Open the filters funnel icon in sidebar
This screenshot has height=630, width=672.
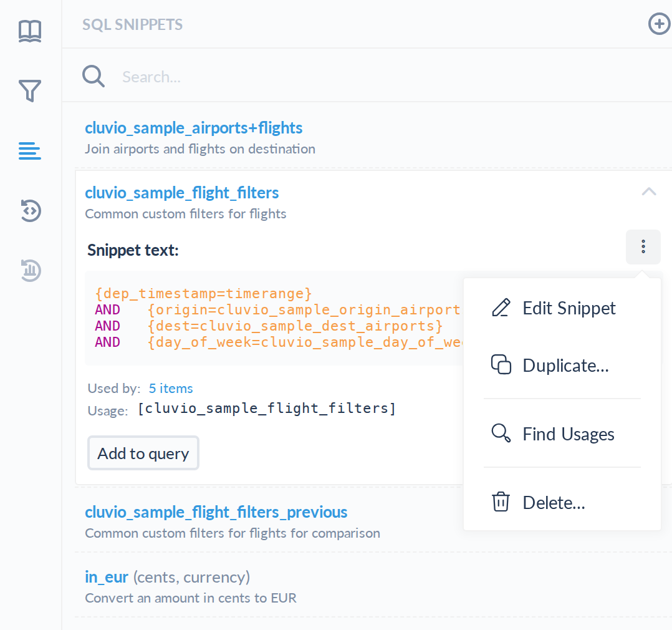(x=30, y=90)
